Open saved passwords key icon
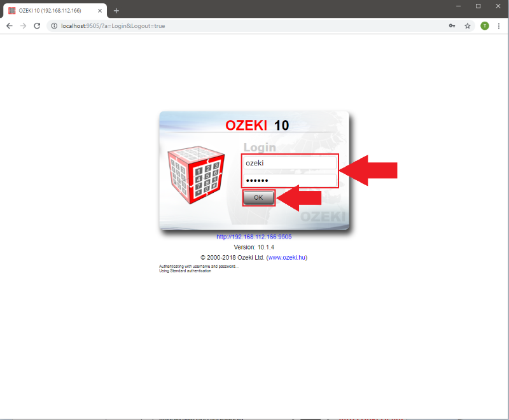The height and width of the screenshot is (420, 509). point(452,26)
